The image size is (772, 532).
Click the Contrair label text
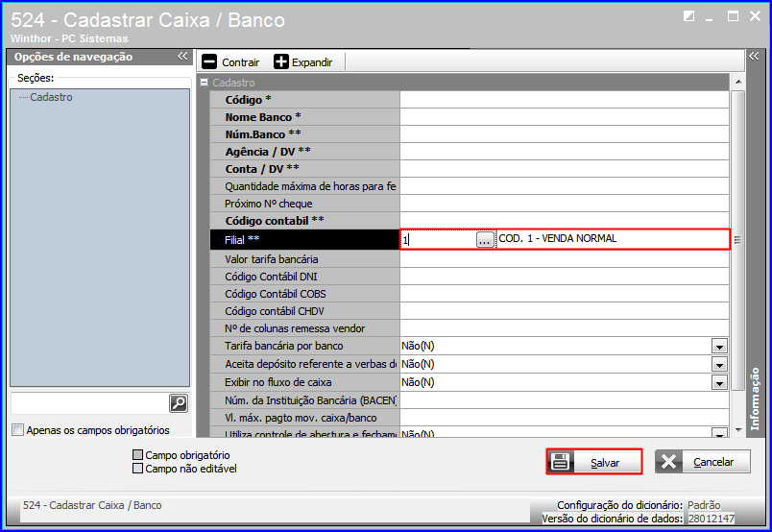pos(240,62)
